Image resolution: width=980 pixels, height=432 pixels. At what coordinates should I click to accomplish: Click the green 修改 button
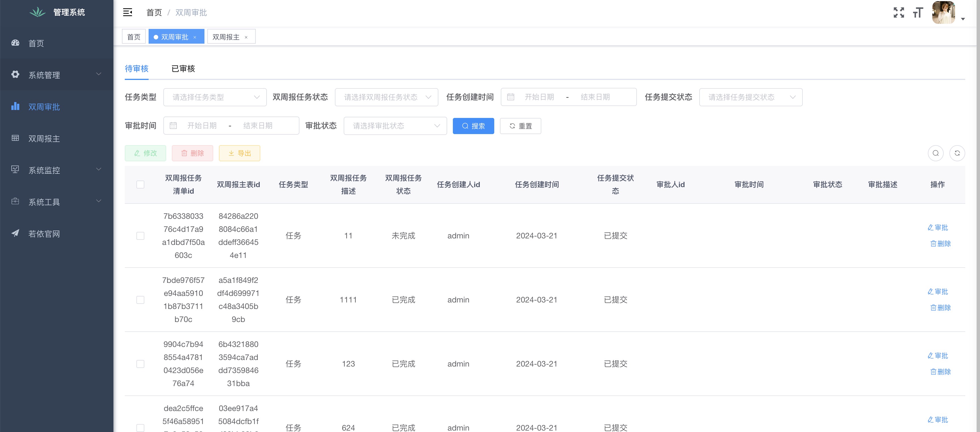(145, 153)
